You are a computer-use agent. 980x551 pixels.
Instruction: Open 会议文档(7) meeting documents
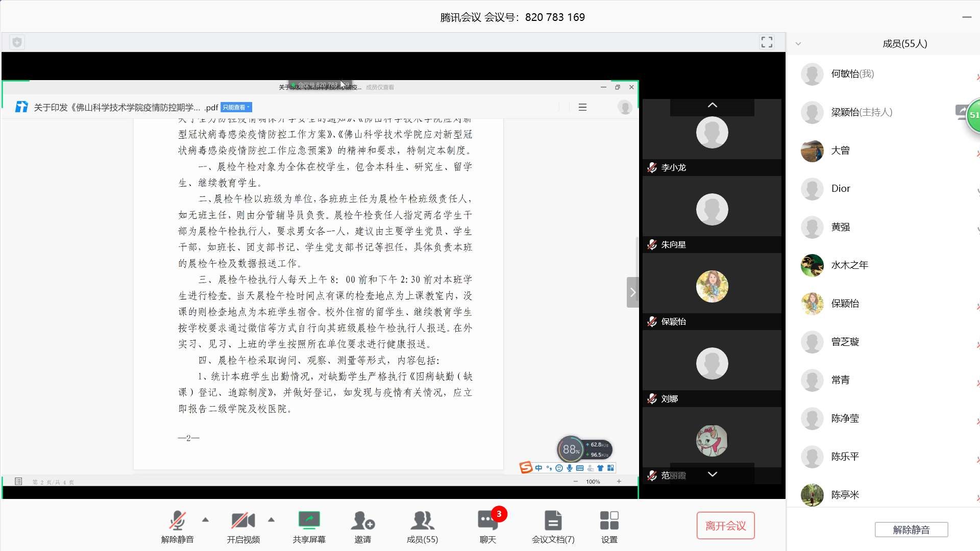pos(553,527)
